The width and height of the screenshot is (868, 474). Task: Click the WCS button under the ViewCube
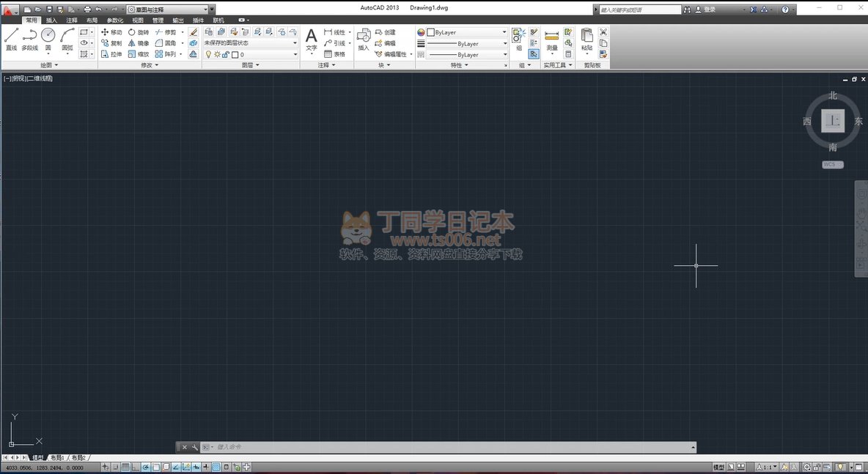833,164
